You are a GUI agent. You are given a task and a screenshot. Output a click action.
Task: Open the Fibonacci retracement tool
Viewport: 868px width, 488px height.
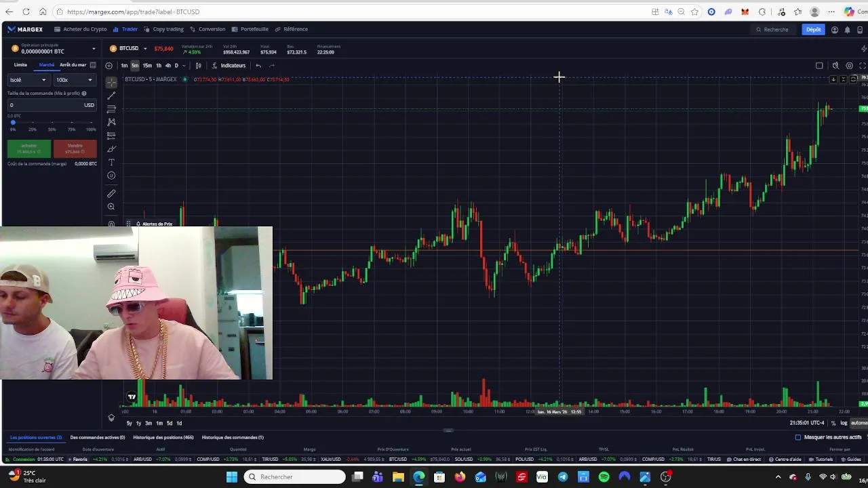coord(111,108)
